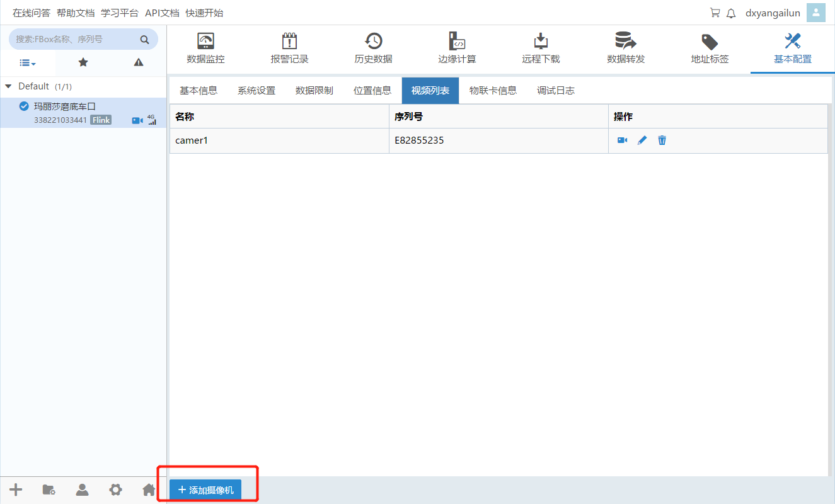The image size is (835, 504).
Task: Open the 帮助文档 link
Action: 76,13
